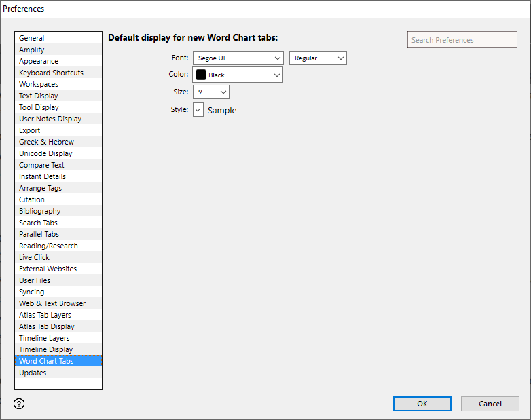Open Instant Details preferences
Viewport: 531px width, 420px height.
pyautogui.click(x=42, y=177)
